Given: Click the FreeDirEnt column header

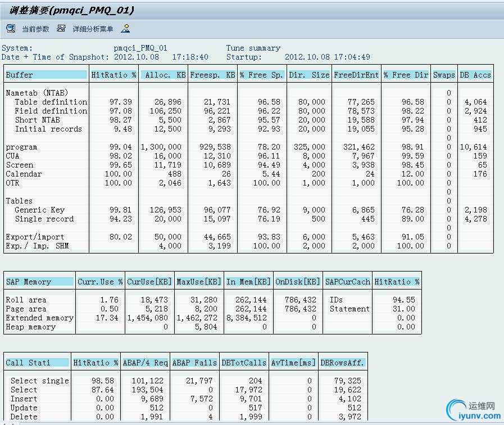Looking at the screenshot, I should click(356, 75).
